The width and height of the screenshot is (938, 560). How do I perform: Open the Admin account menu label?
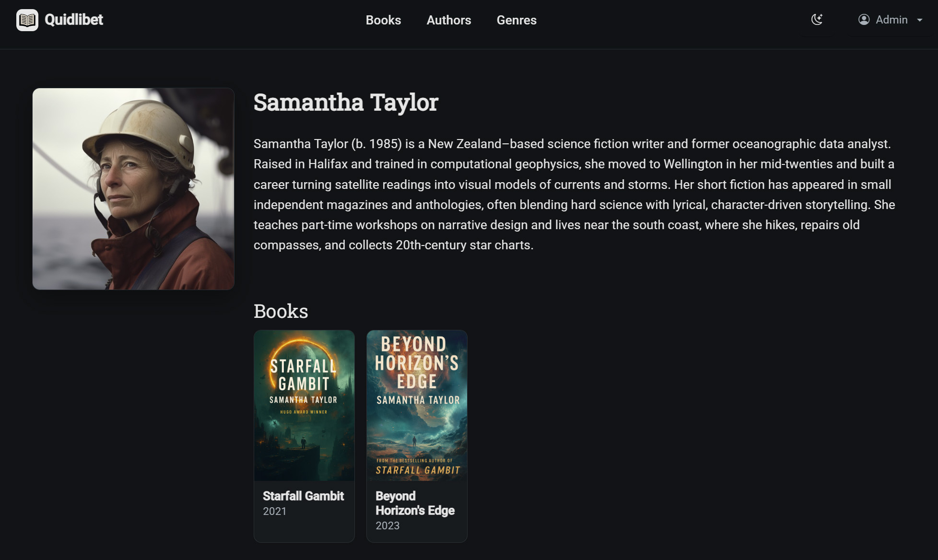pyautogui.click(x=891, y=20)
